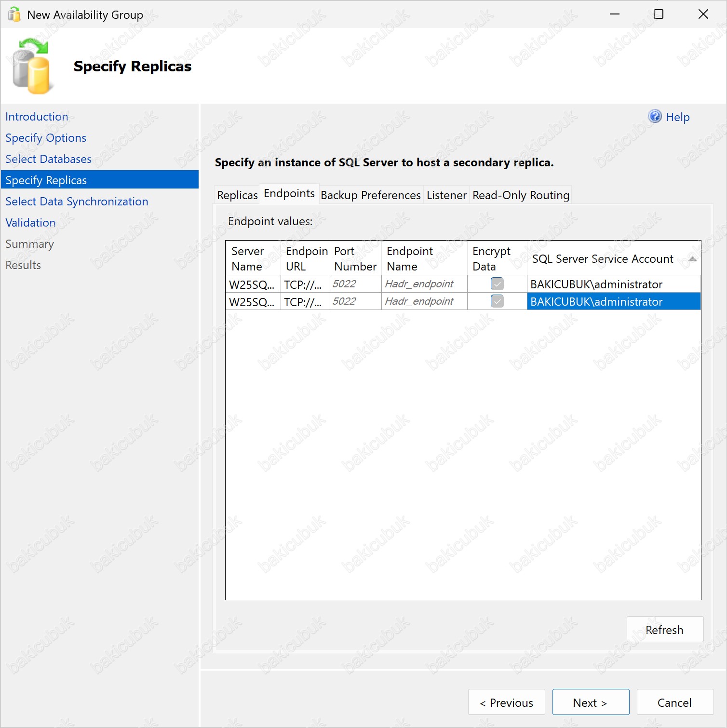Open the Introduction wizard page
The width and height of the screenshot is (727, 728).
click(37, 117)
